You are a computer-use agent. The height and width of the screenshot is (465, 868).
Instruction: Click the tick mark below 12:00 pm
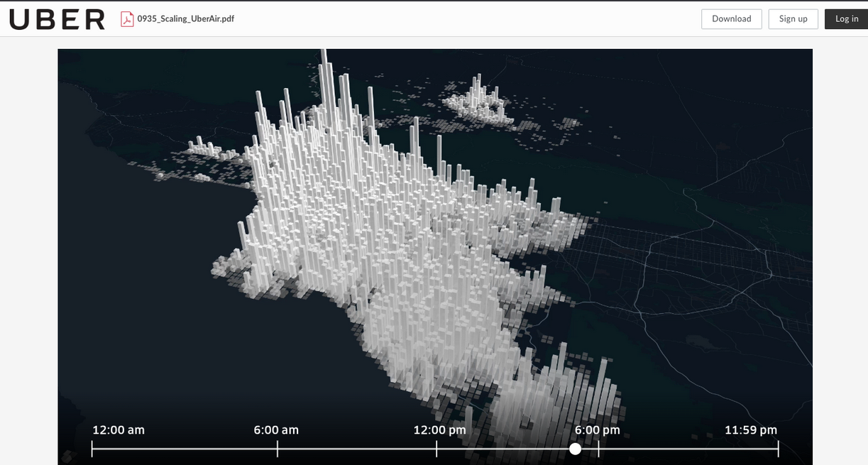[x=436, y=449]
